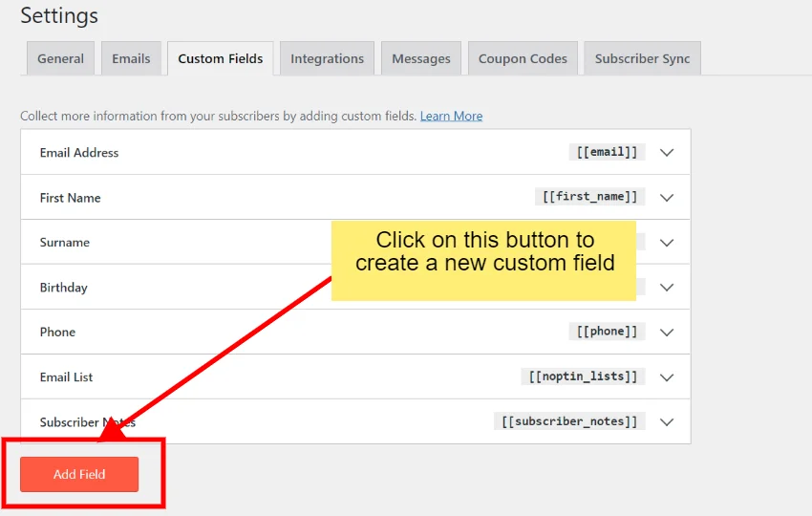Switch to the Emails tab

click(131, 58)
